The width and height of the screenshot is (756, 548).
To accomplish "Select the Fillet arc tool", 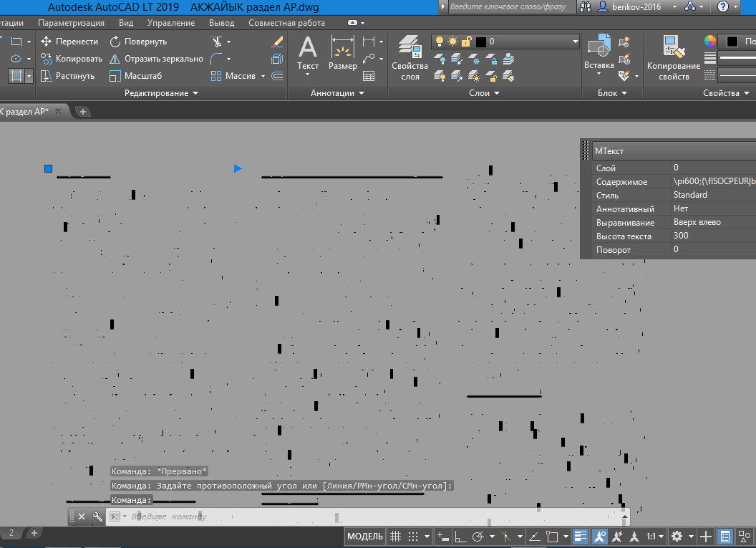I will 216,59.
